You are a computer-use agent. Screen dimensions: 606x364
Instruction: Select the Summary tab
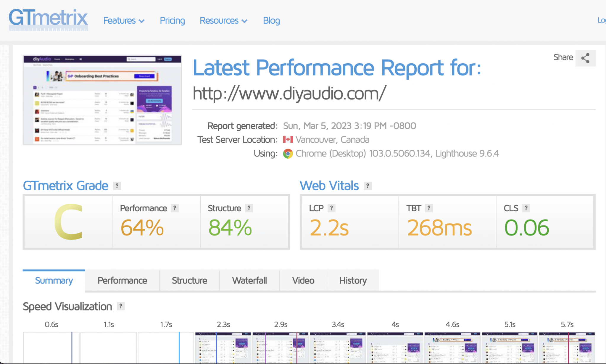click(x=54, y=280)
